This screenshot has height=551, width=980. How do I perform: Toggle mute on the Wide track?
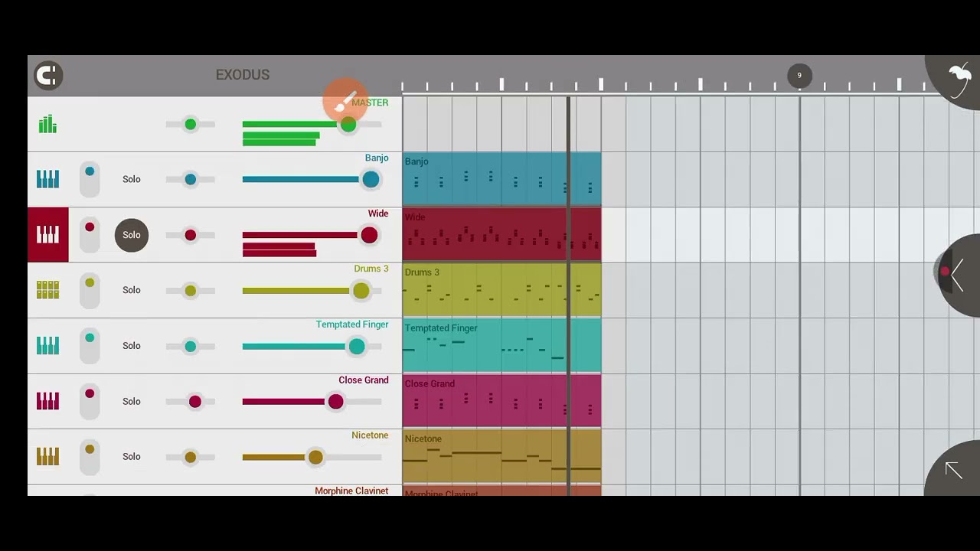tap(90, 235)
